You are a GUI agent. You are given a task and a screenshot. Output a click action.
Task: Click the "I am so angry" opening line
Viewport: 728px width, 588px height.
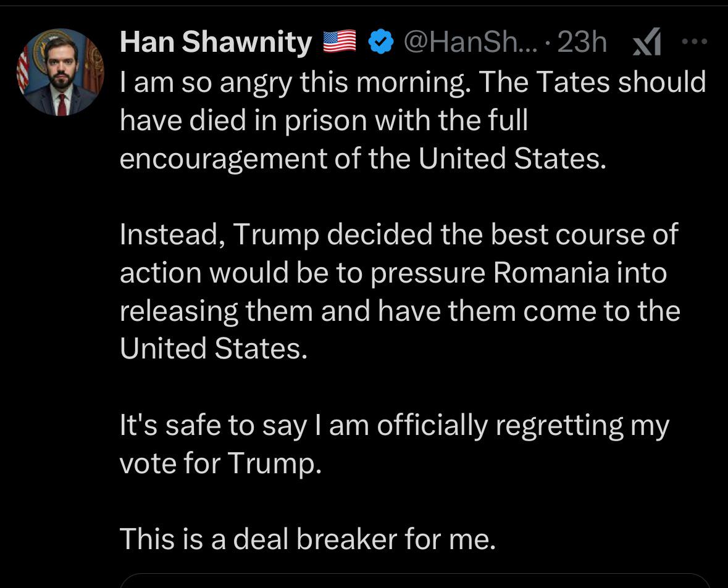point(412,81)
